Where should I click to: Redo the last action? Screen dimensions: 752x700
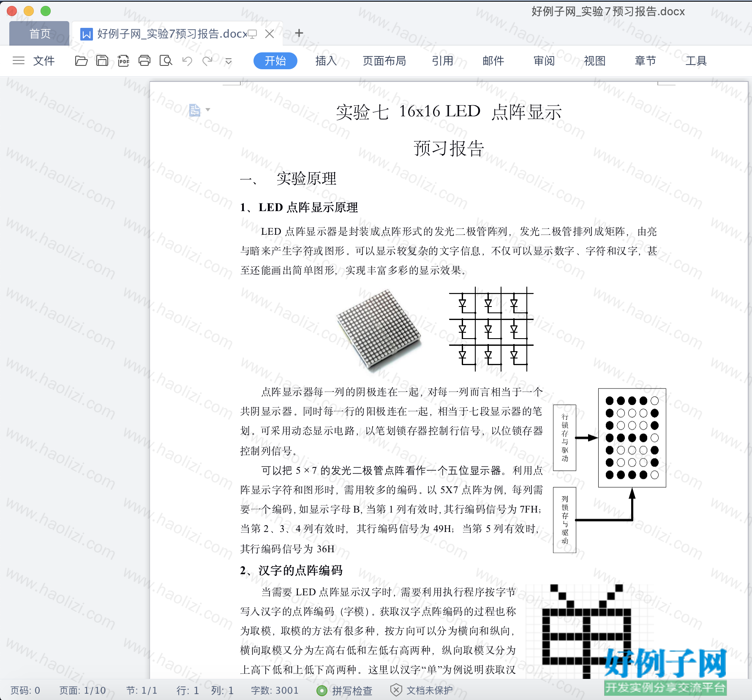click(x=207, y=61)
